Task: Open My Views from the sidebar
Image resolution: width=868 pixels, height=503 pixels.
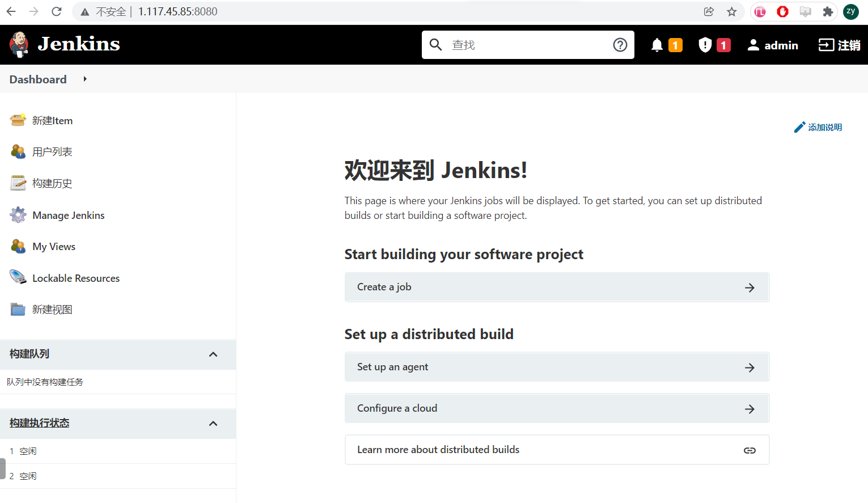Action: click(x=54, y=247)
